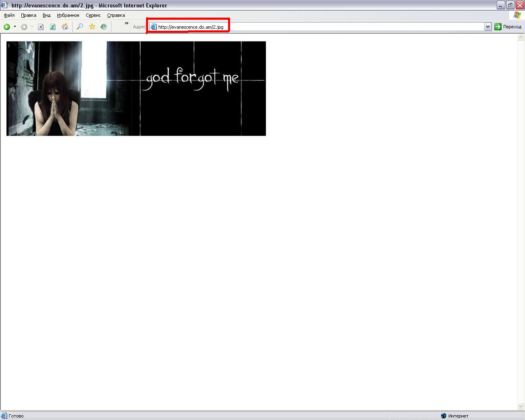Open the Сервис menu
The height and width of the screenshot is (420, 525).
93,15
